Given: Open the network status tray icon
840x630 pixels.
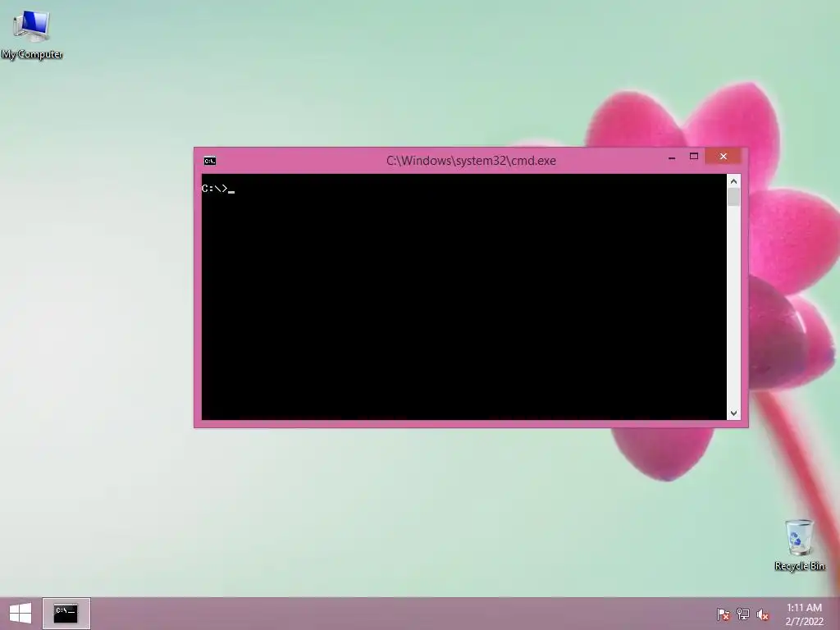Looking at the screenshot, I should tap(743, 614).
